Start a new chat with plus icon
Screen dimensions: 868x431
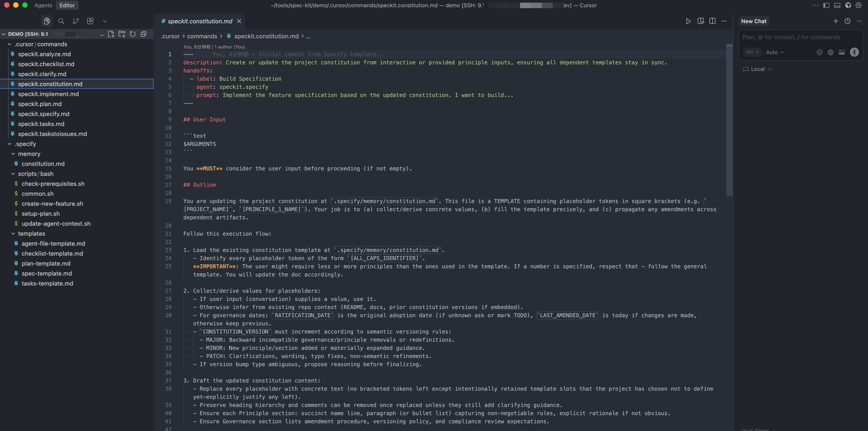835,21
